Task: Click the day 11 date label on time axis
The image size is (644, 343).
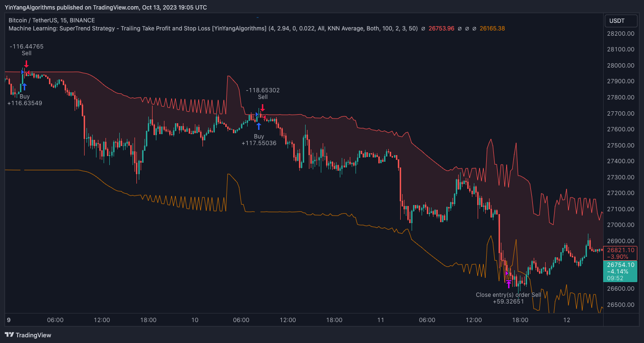Action: 381,320
